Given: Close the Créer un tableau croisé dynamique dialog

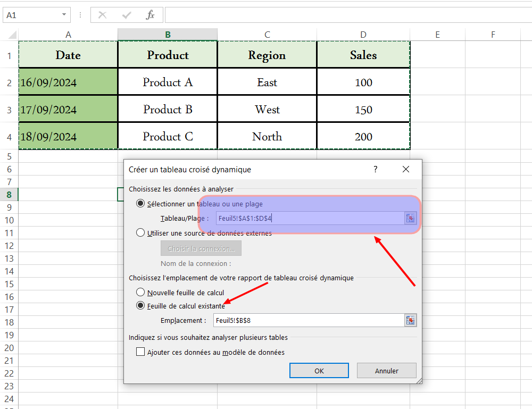Looking at the screenshot, I should tap(406, 169).
